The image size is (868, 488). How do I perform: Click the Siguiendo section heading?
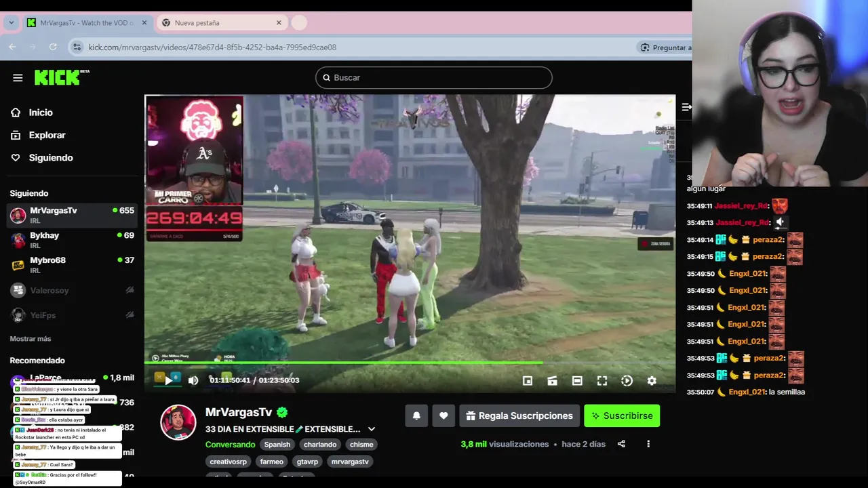point(29,193)
